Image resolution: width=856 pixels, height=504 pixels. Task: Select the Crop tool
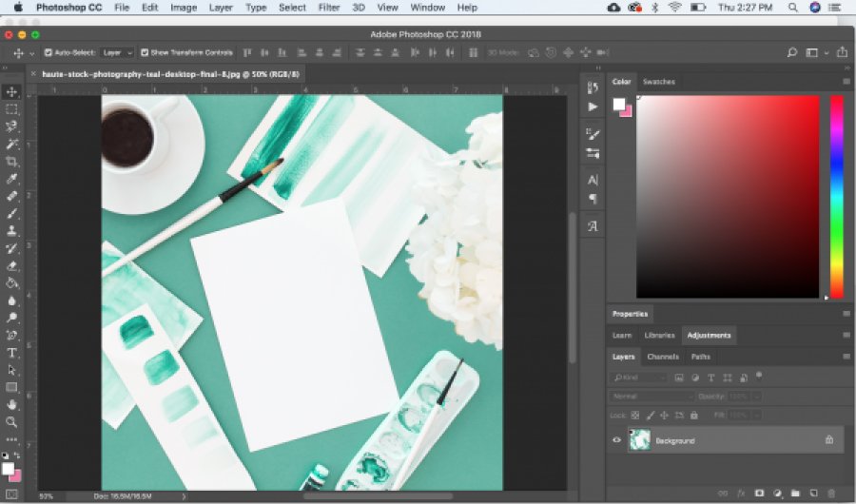(11, 162)
